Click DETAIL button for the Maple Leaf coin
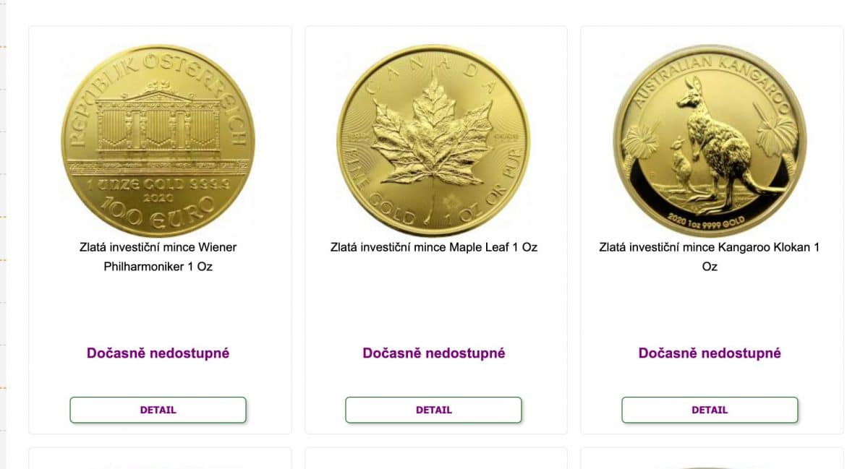This screenshot has height=469, width=868. click(433, 410)
